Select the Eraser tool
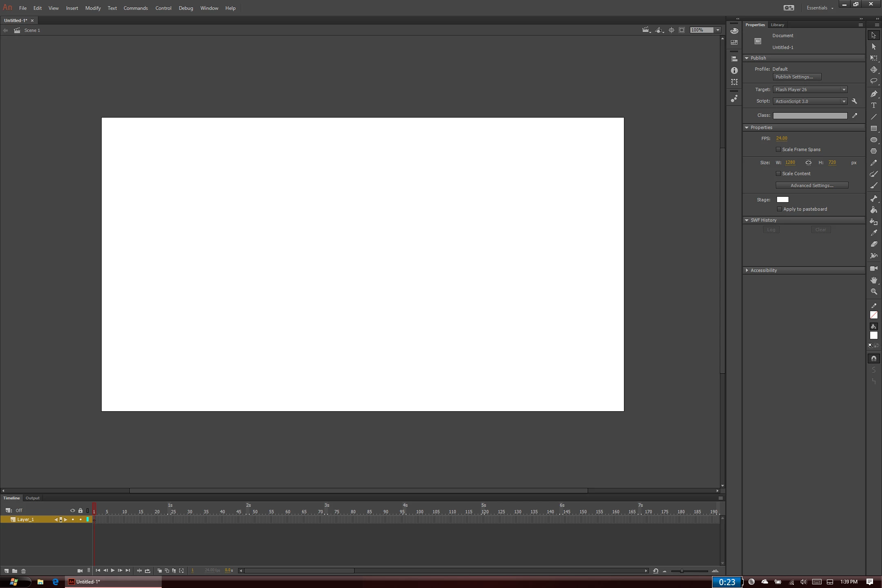The image size is (882, 588). click(873, 244)
